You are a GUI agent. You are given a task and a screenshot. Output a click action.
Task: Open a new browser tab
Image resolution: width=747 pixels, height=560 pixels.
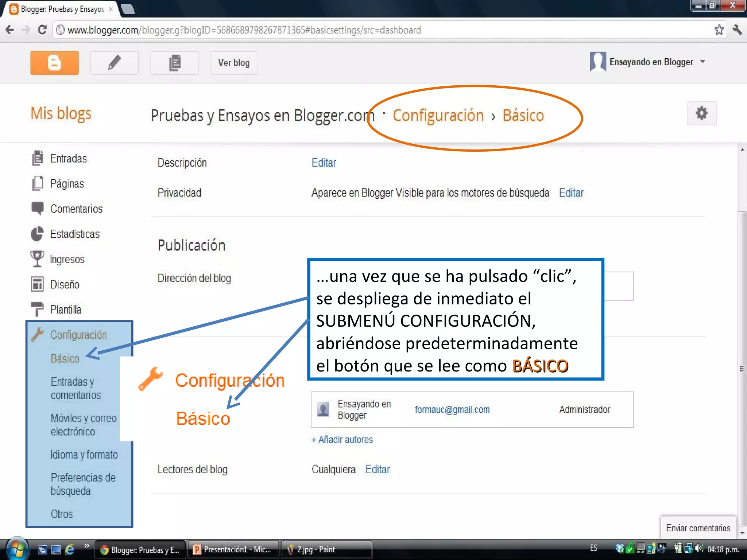coord(128,9)
